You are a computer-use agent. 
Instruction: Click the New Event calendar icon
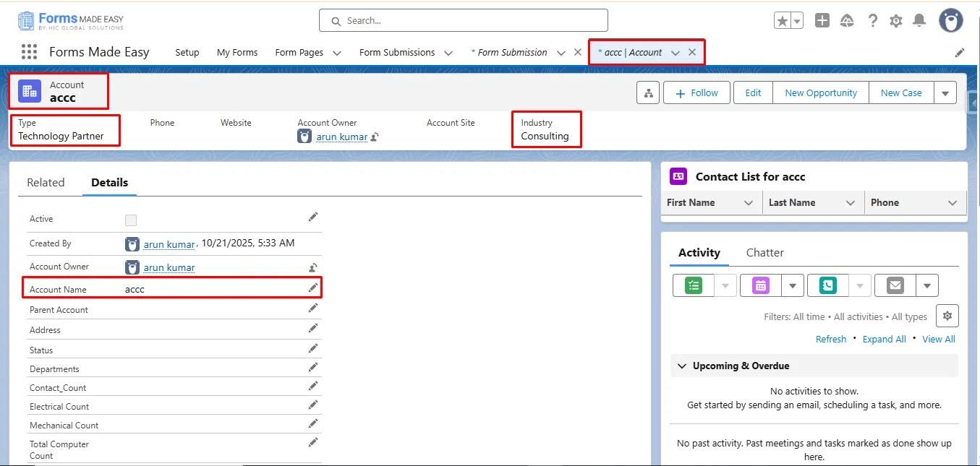761,285
